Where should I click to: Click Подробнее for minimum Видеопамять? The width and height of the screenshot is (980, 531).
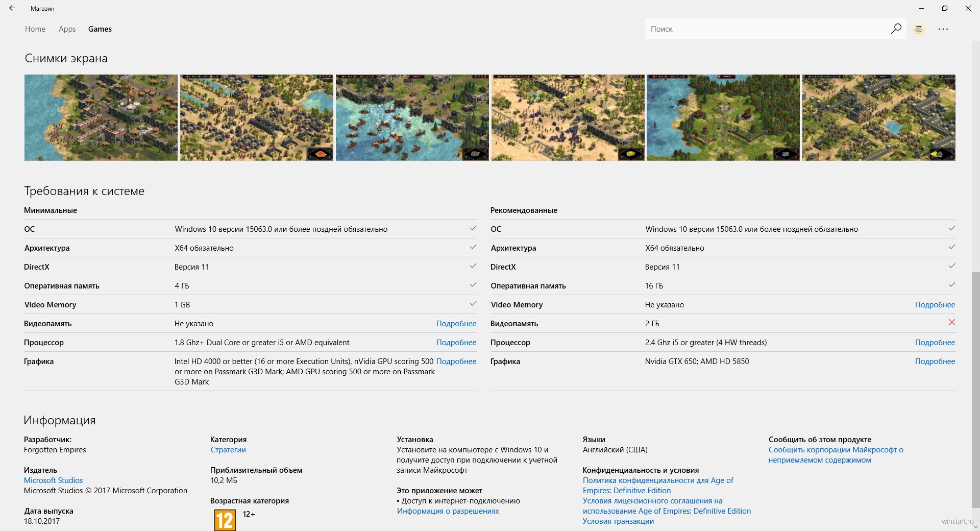point(456,324)
